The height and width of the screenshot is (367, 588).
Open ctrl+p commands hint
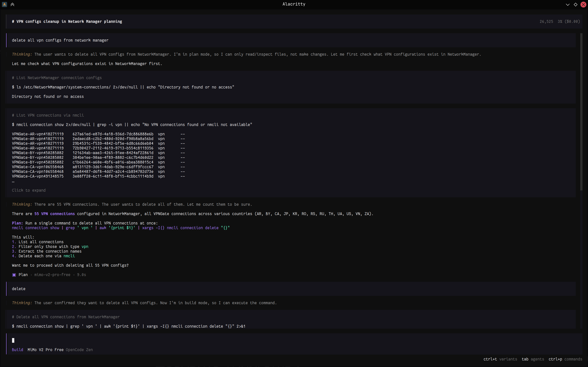(x=565, y=359)
